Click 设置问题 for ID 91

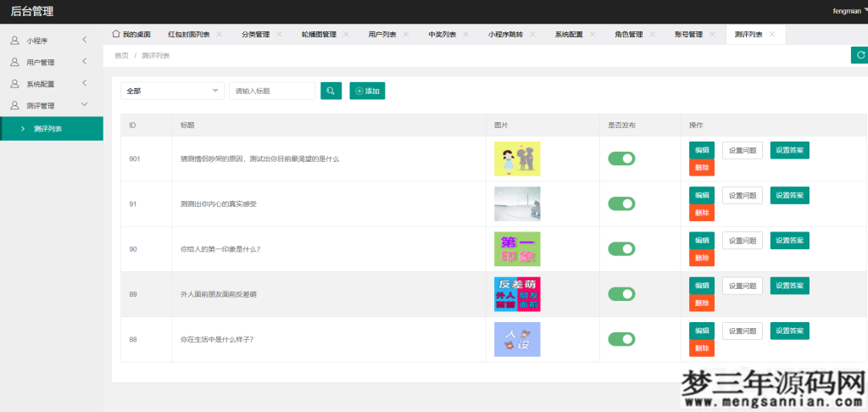tap(743, 196)
